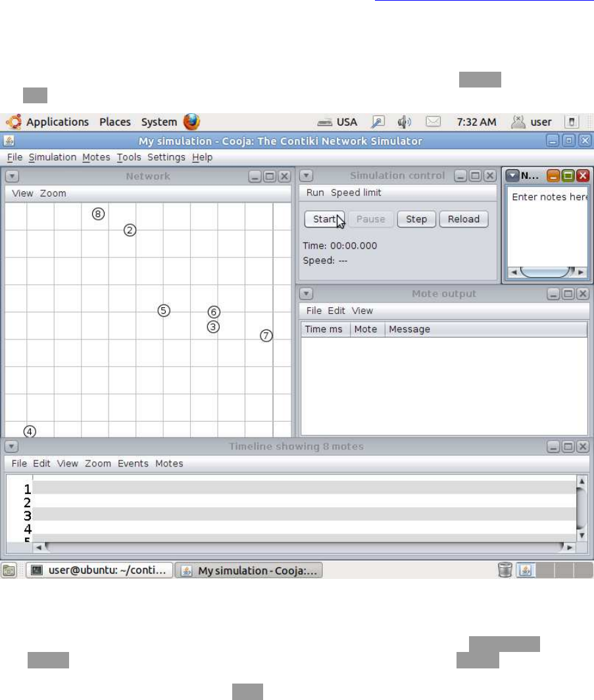
Task: Select mote 8 in the Network view
Action: point(98,214)
